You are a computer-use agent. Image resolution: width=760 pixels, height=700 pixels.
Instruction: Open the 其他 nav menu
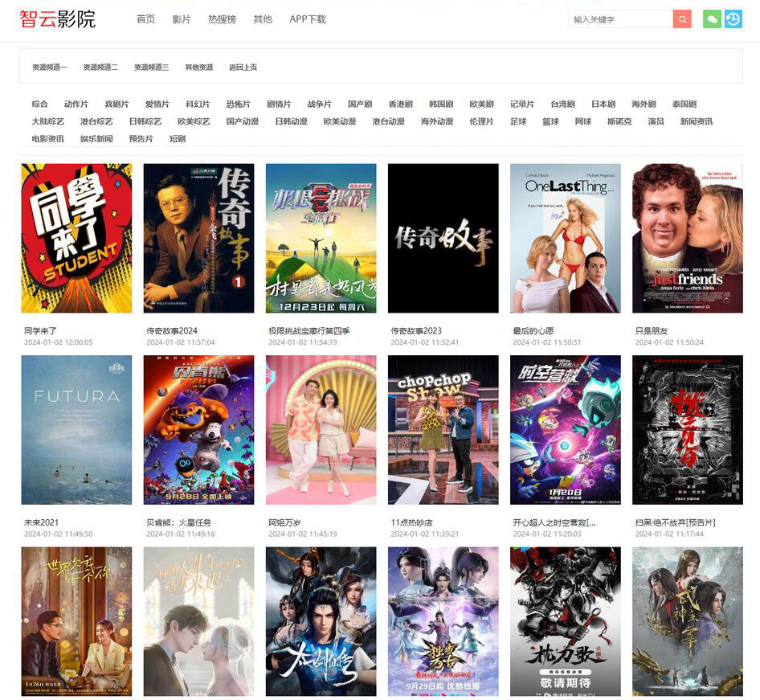click(x=263, y=19)
